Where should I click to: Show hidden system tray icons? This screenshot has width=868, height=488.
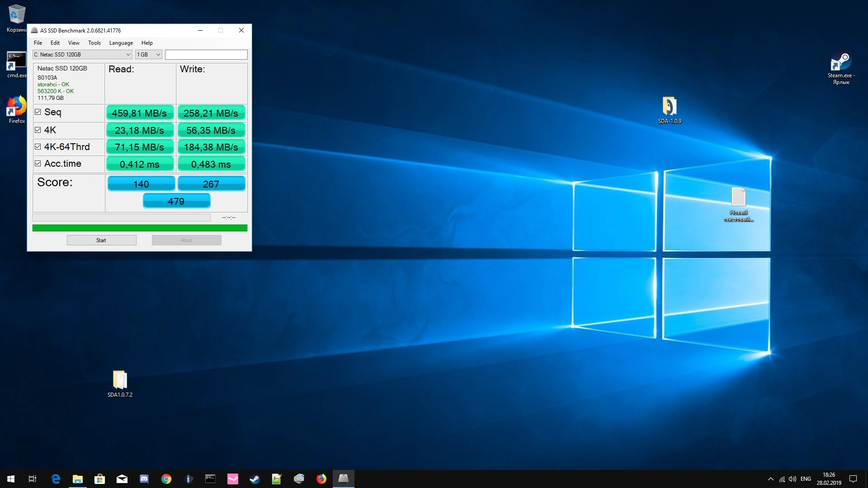coord(771,479)
